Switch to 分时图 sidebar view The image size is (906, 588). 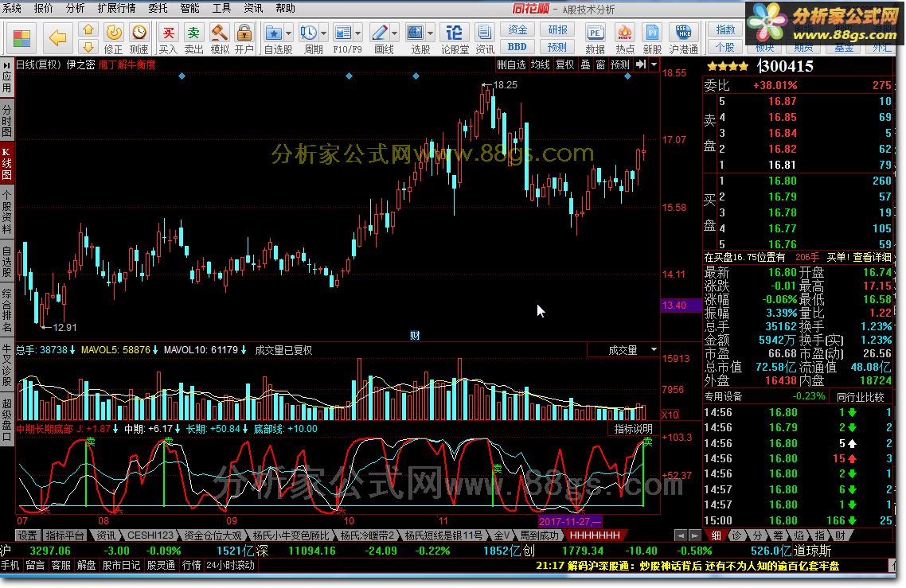pyautogui.click(x=7, y=120)
